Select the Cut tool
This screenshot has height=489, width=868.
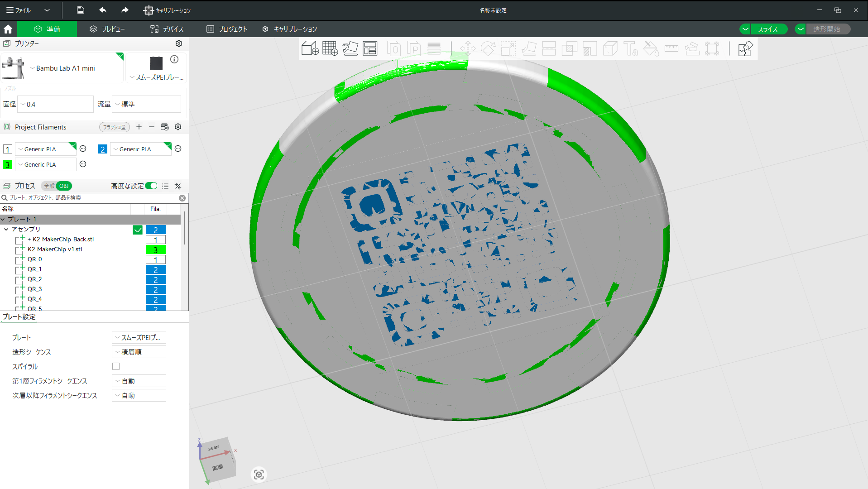tap(549, 48)
